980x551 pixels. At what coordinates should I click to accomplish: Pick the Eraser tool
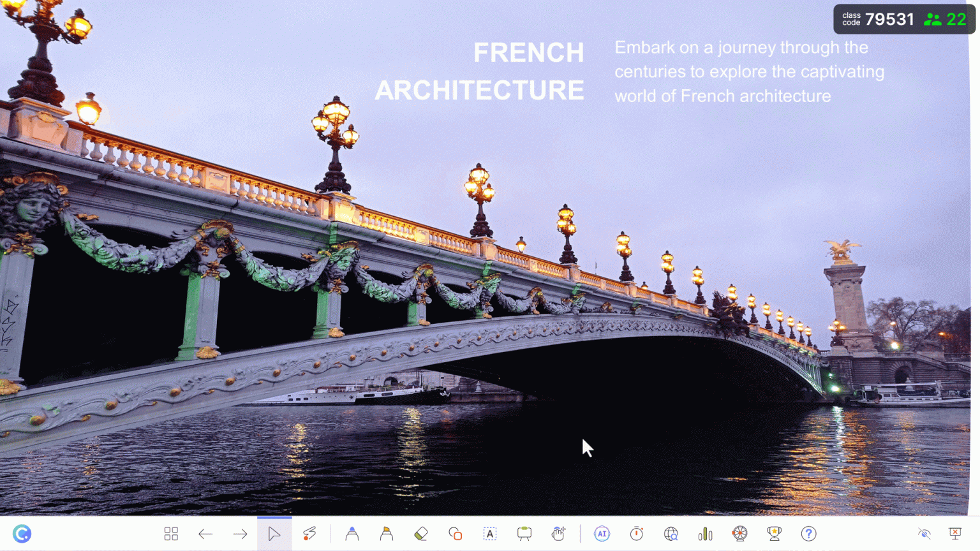coord(420,534)
